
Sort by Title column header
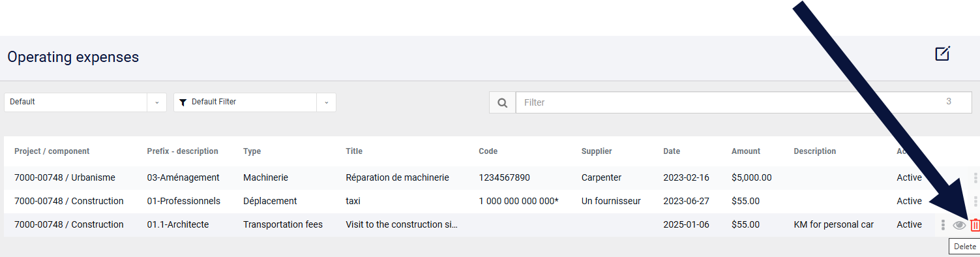pyautogui.click(x=354, y=151)
